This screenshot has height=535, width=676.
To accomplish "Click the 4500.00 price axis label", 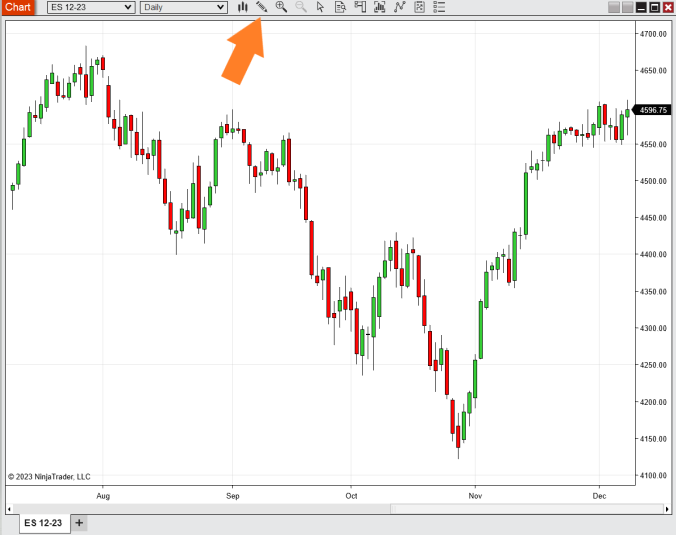I will pos(653,181).
